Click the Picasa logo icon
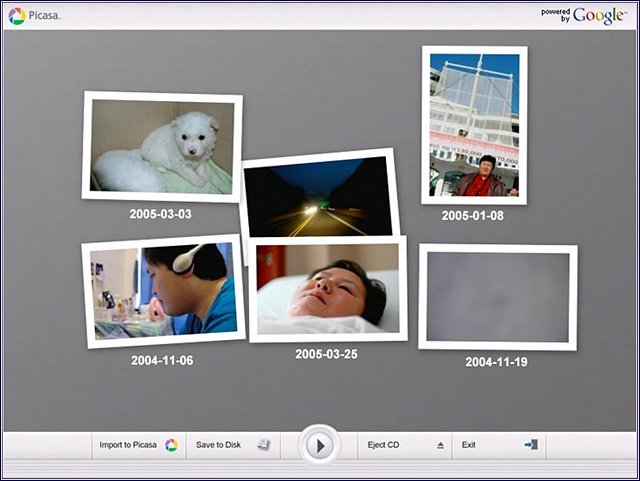 pyautogui.click(x=16, y=15)
